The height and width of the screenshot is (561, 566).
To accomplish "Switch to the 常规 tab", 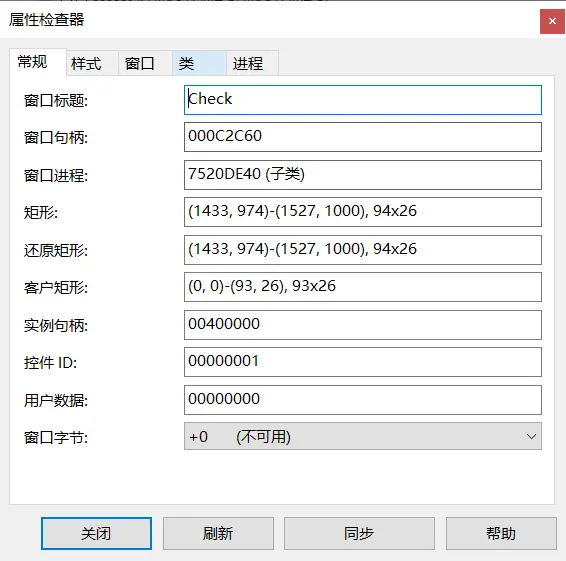I will [x=38, y=62].
